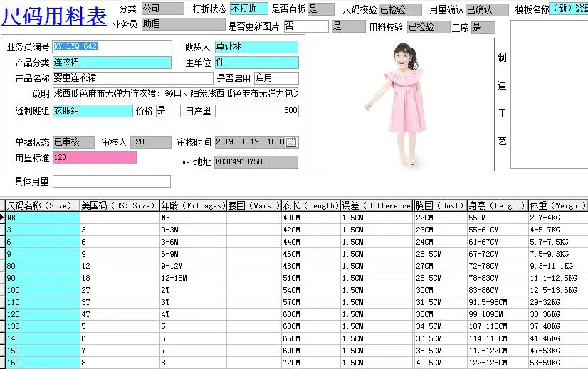Toggle the 是否更新图片 否 field
588x369 pixels.
(x=306, y=26)
